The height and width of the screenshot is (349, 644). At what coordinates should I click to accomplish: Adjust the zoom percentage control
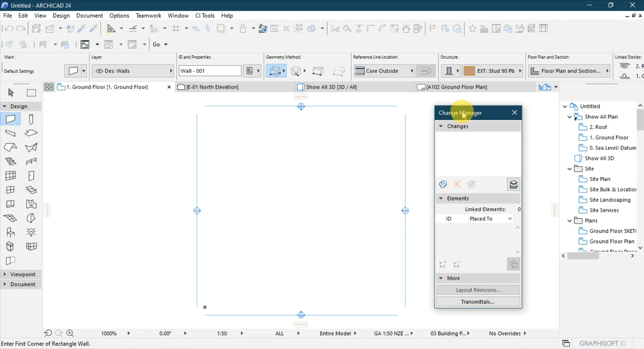pyautogui.click(x=108, y=333)
